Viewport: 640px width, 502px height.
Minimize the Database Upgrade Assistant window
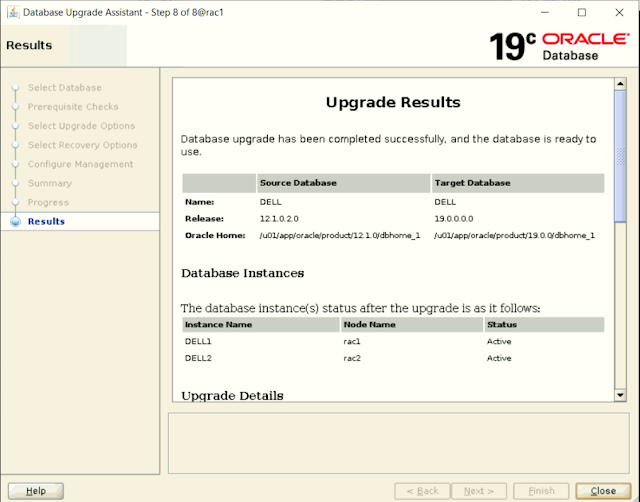(544, 13)
